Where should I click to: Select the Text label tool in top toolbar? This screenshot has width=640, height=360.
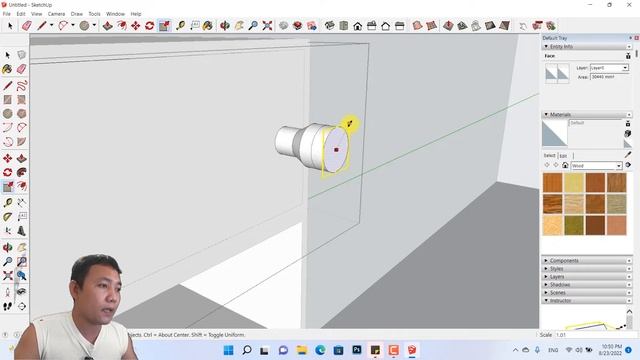(195, 26)
